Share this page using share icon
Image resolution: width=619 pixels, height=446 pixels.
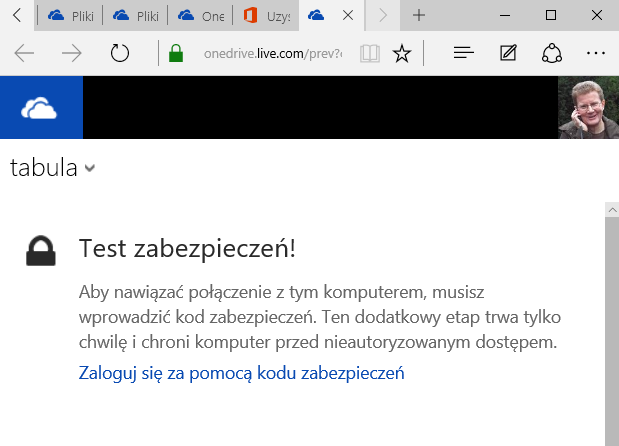(x=551, y=53)
